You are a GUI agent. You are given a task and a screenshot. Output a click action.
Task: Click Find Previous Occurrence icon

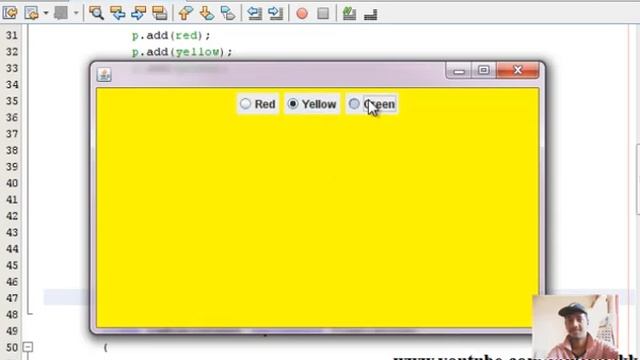tap(118, 13)
